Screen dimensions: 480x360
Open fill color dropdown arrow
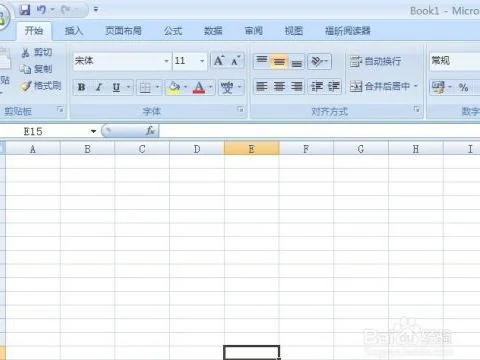coord(186,87)
